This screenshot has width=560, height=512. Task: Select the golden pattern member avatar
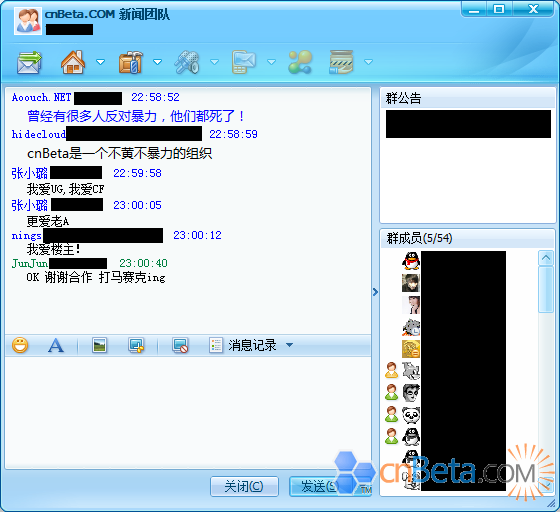pos(411,349)
